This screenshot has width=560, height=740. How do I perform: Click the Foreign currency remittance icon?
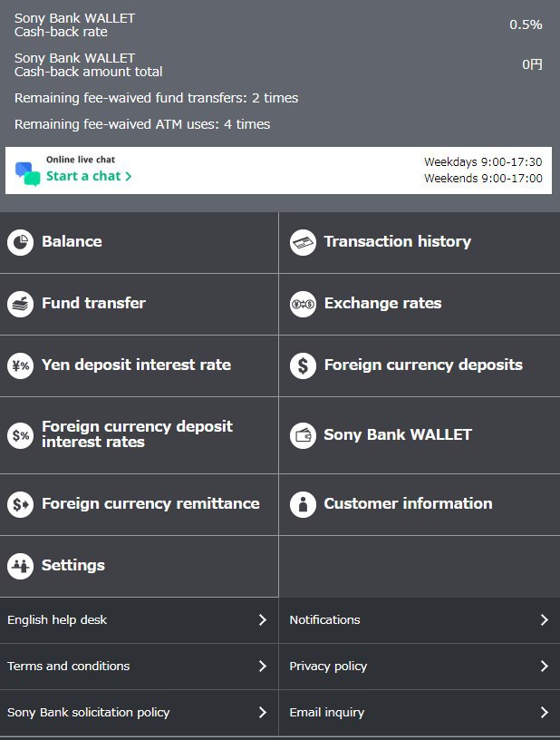tap(20, 504)
